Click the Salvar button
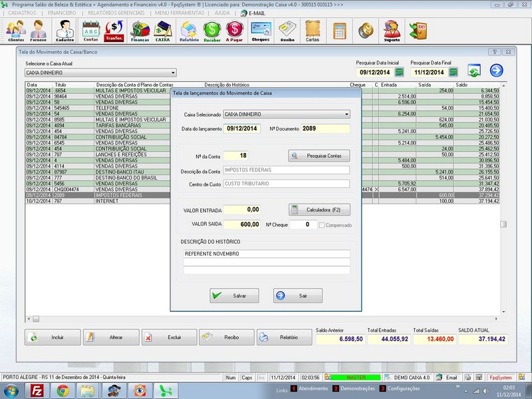The image size is (532, 399). [234, 296]
